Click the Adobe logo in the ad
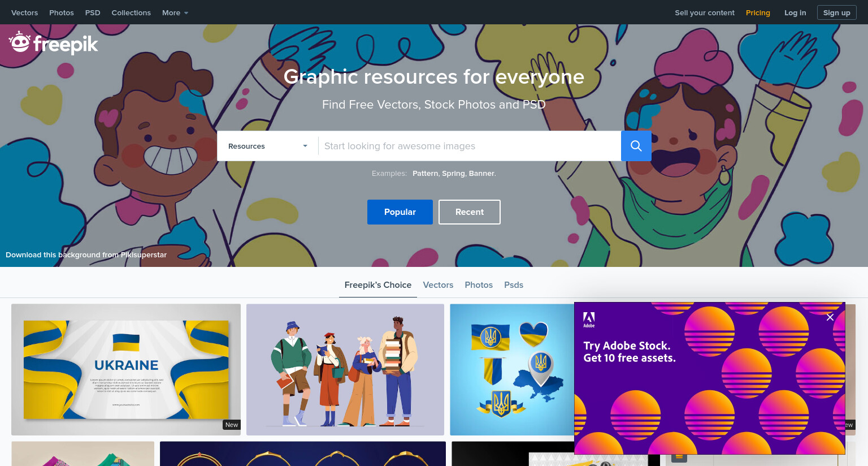The height and width of the screenshot is (466, 868). point(589,320)
